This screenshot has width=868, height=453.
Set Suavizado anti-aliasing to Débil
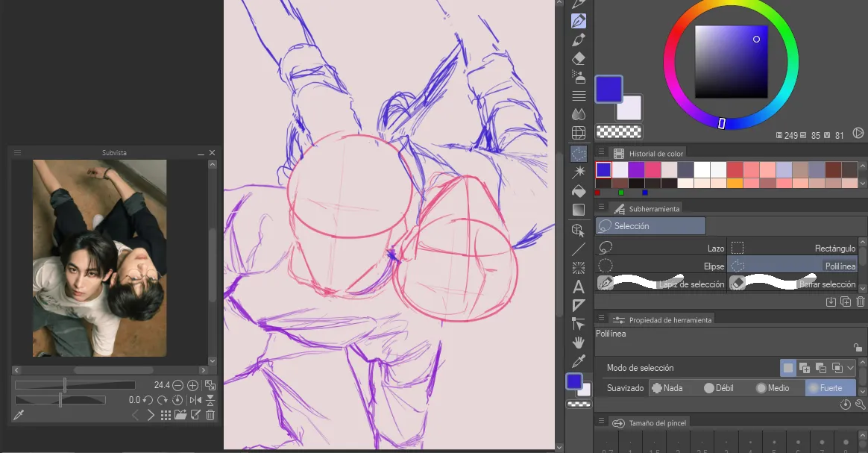[x=719, y=388]
